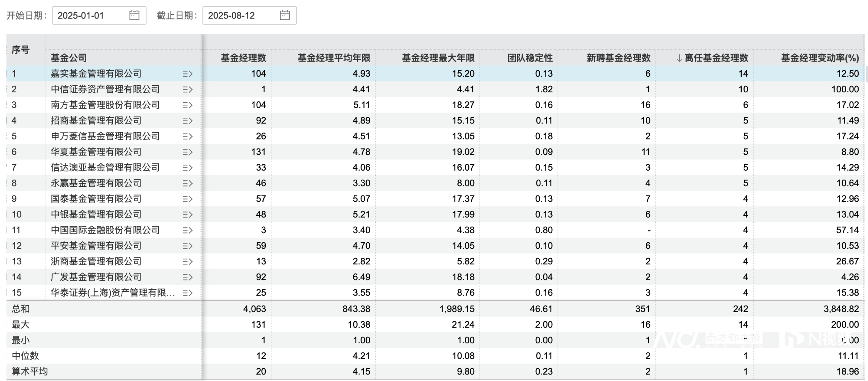Click the detail arrow icon for 广发基金管理有限公司

click(187, 277)
